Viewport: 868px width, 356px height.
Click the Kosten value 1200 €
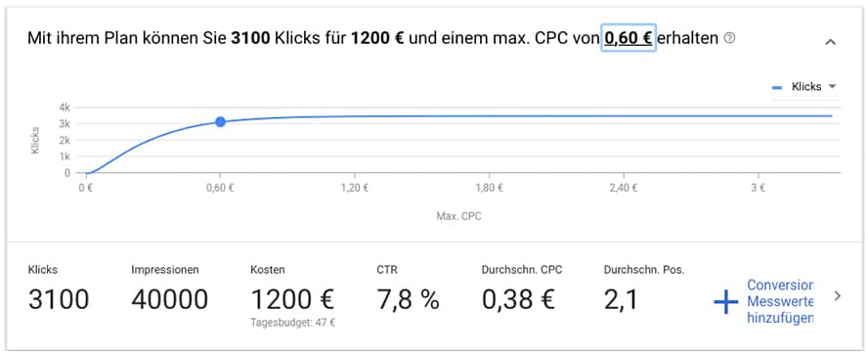click(292, 300)
